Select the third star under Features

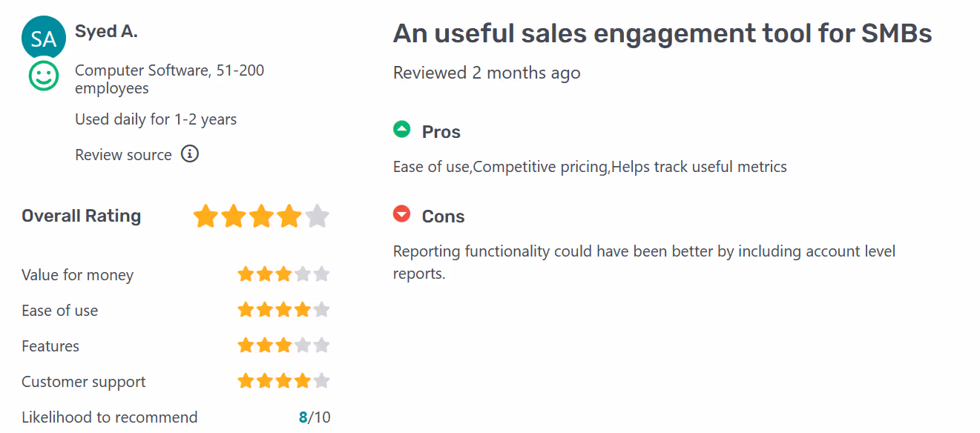pyautogui.click(x=283, y=345)
